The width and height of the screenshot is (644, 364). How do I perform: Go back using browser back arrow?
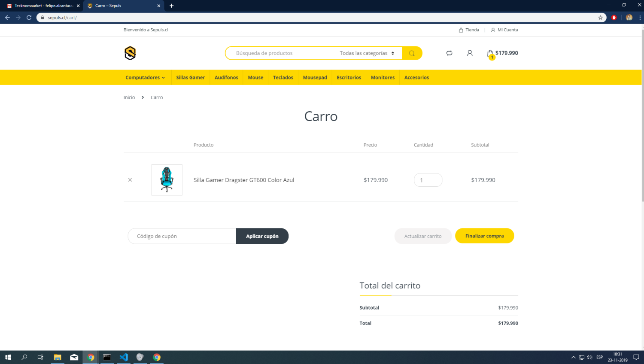(x=7, y=18)
